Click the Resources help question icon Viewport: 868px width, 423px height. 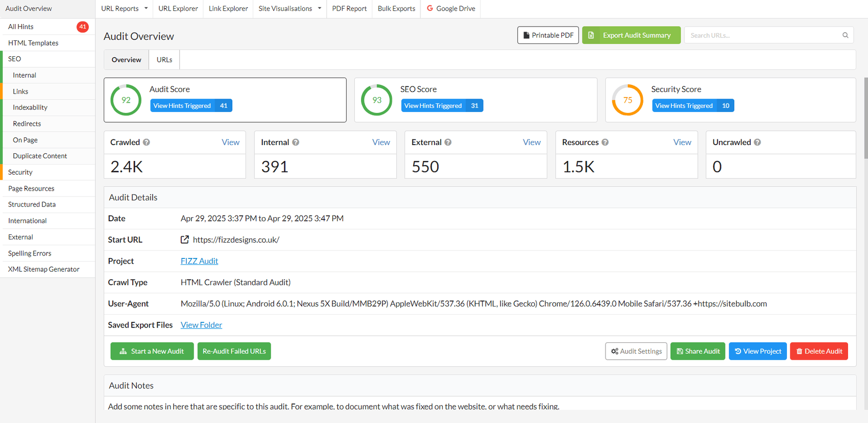tap(605, 143)
